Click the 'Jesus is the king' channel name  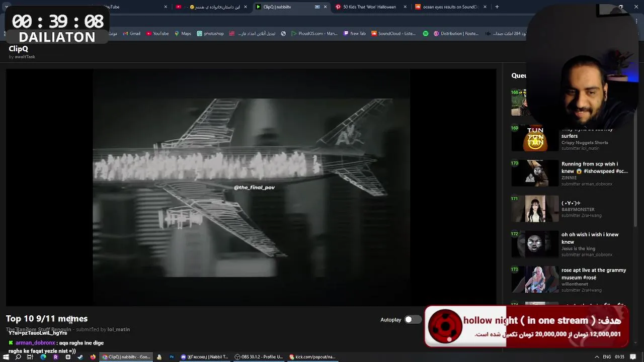pos(578,249)
